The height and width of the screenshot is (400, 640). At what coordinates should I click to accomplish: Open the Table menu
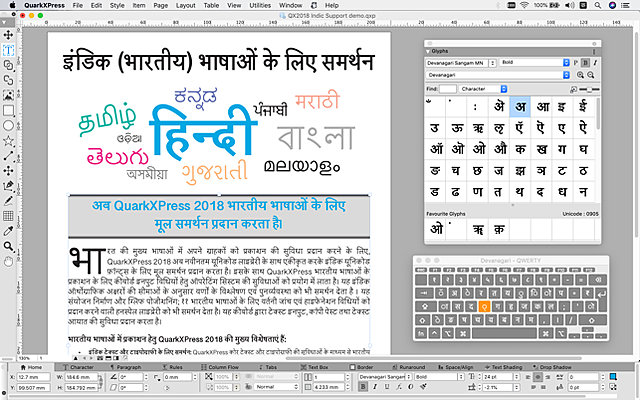[211, 5]
